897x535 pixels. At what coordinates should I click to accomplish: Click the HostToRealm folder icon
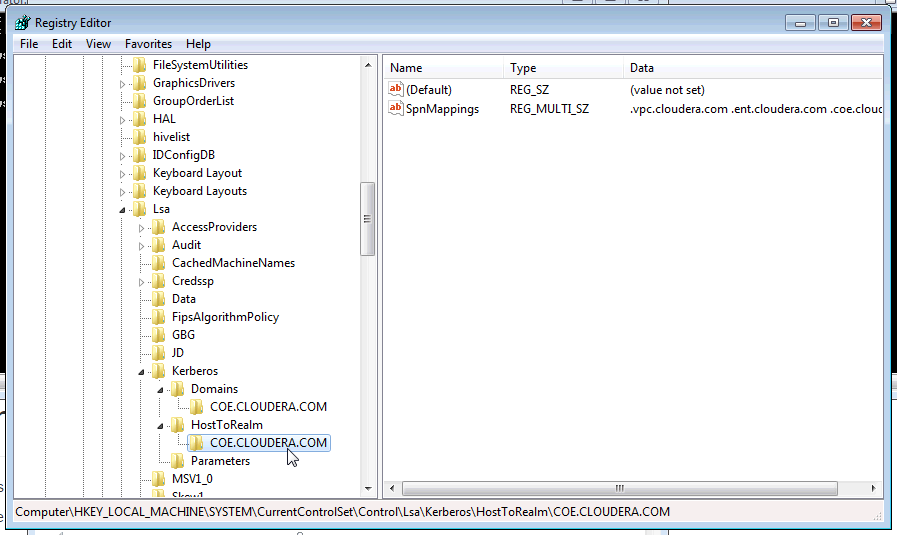pos(177,426)
